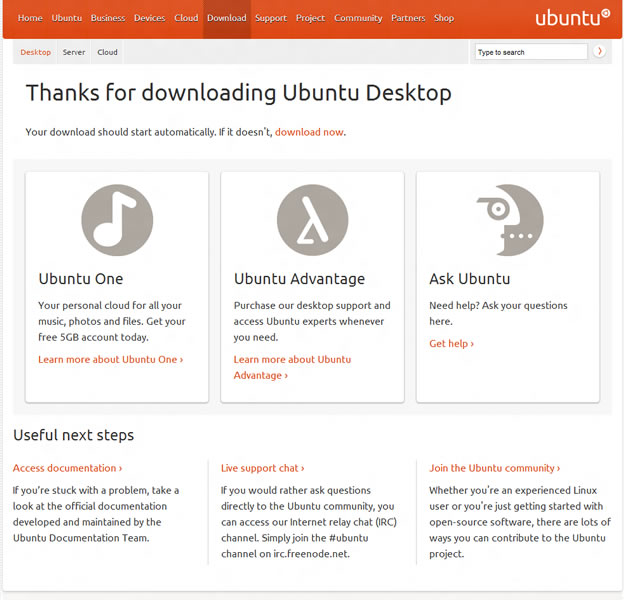Click the Ask Ubuntu face icon
This screenshot has height=600, width=625.
510,220
